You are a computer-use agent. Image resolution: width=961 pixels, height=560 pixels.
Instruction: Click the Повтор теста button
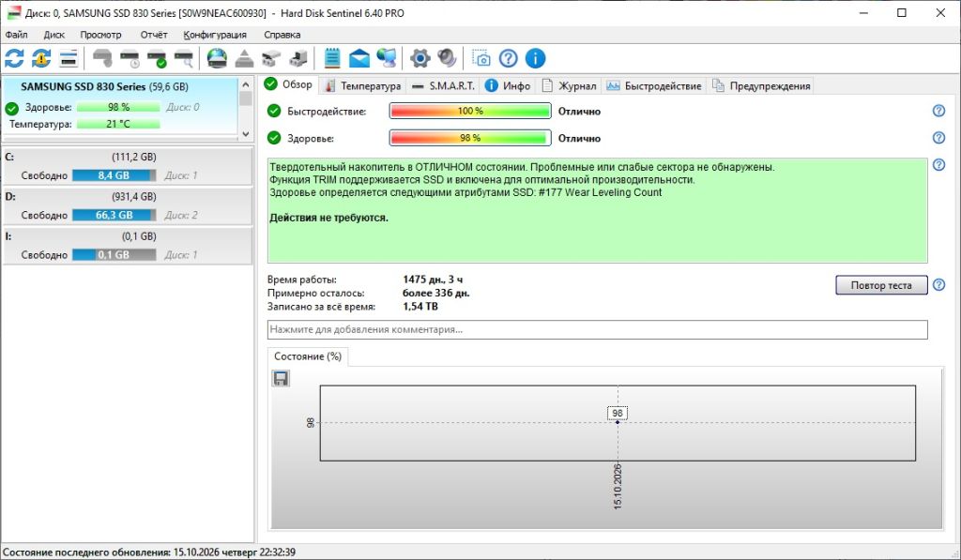(x=881, y=285)
